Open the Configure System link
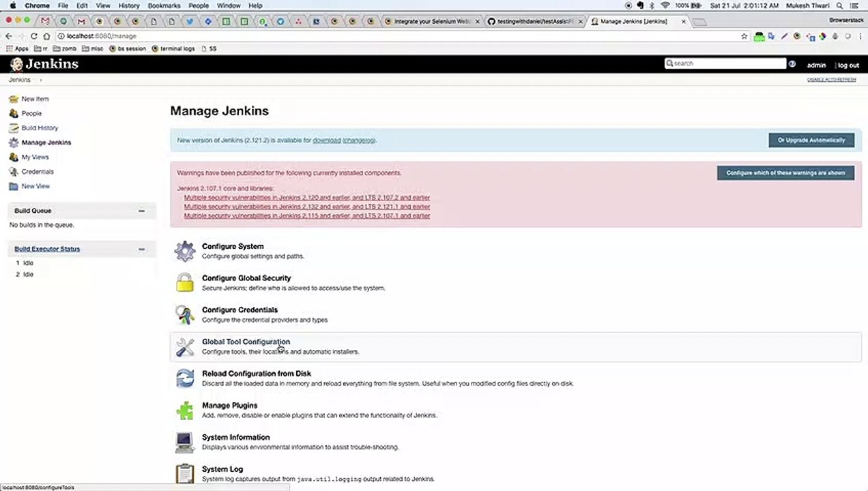 pos(233,246)
